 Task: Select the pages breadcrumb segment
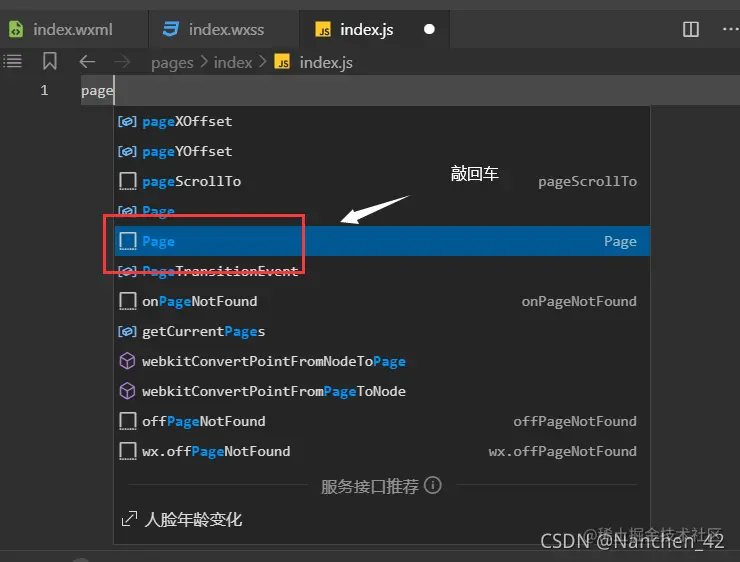click(172, 63)
